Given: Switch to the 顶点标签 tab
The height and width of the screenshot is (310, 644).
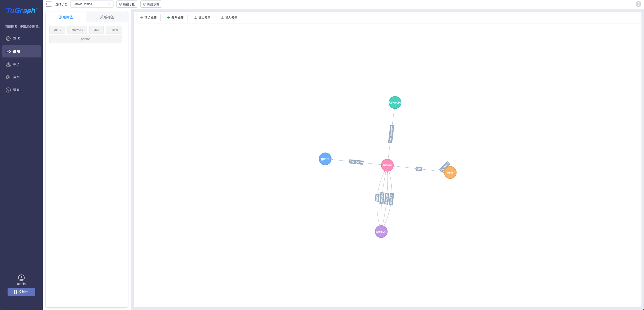Looking at the screenshot, I should click(x=66, y=17).
